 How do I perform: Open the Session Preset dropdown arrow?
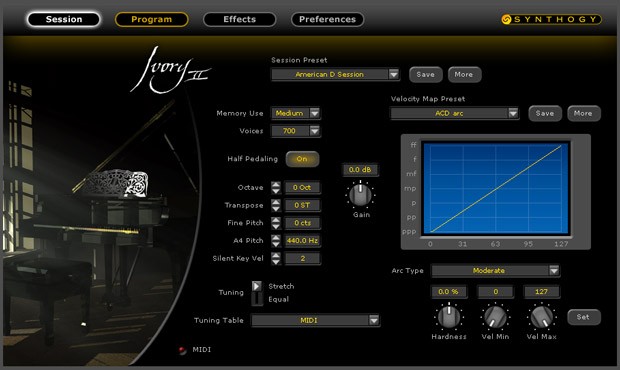[393, 74]
